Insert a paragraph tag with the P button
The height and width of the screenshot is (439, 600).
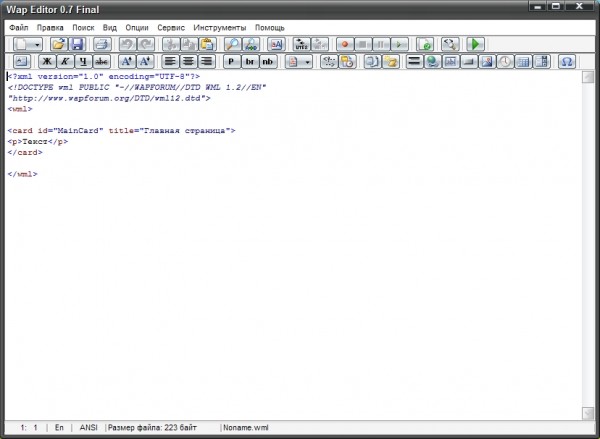coord(231,62)
